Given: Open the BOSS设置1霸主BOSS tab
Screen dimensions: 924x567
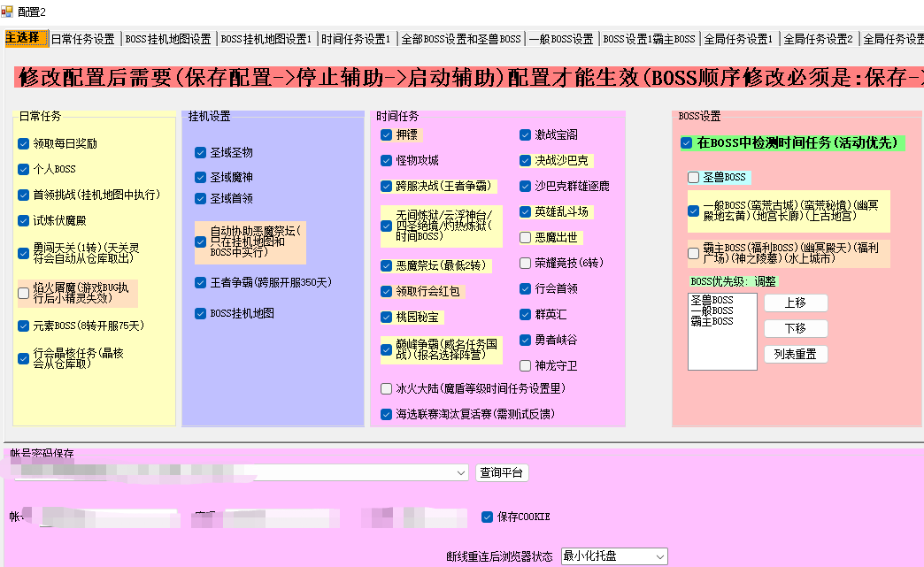Looking at the screenshot, I should (x=649, y=39).
